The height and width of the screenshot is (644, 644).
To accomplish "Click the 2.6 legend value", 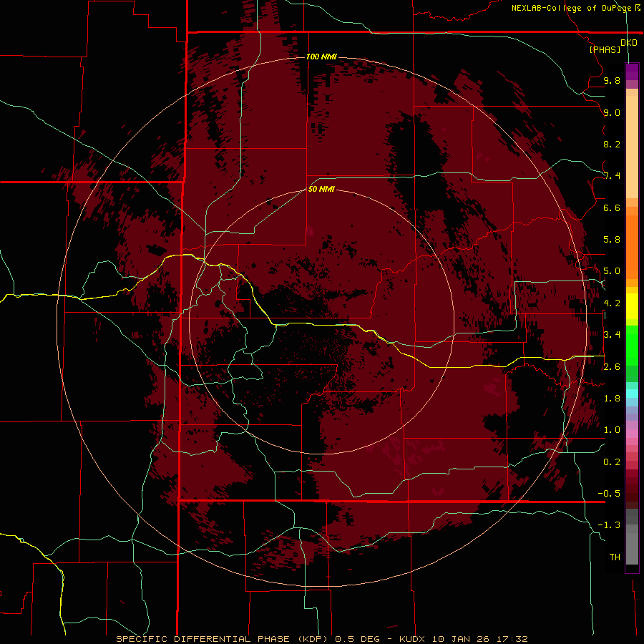I will (x=612, y=367).
